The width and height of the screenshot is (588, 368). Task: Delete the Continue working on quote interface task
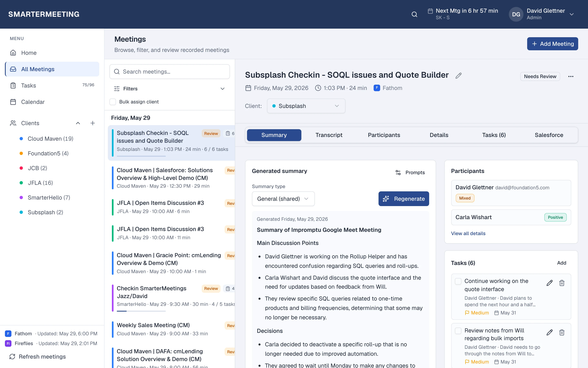[x=562, y=283]
